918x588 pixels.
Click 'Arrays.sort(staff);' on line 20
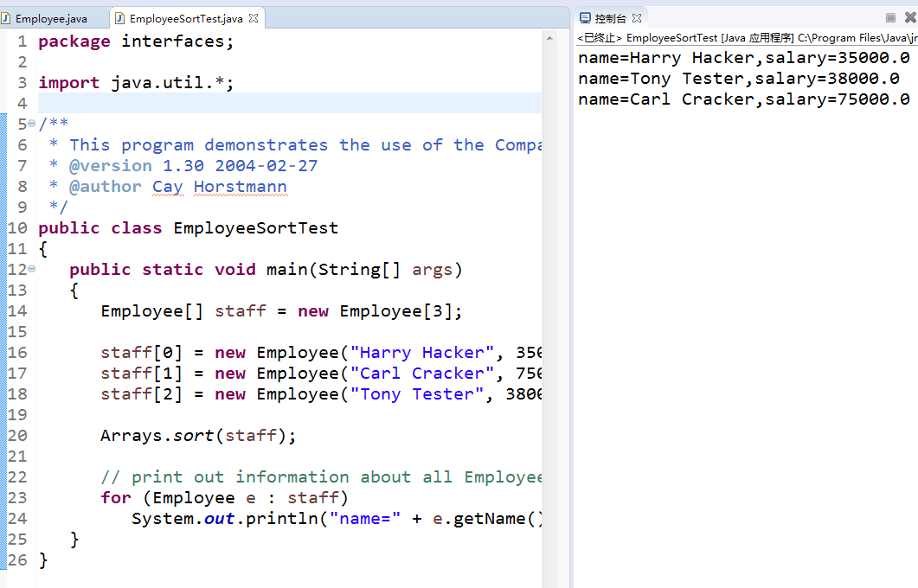(x=198, y=436)
